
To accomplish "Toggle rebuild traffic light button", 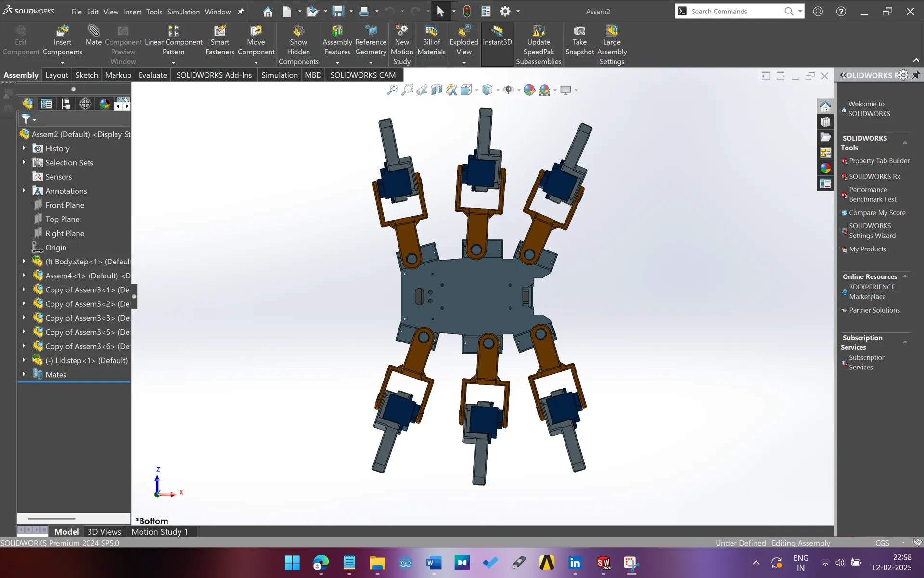I will (467, 12).
